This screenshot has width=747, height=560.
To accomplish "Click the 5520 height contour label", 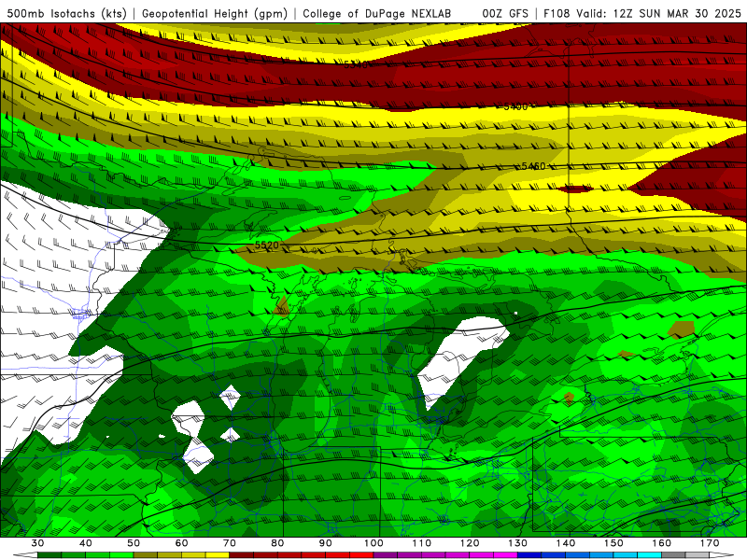I will [x=266, y=245].
